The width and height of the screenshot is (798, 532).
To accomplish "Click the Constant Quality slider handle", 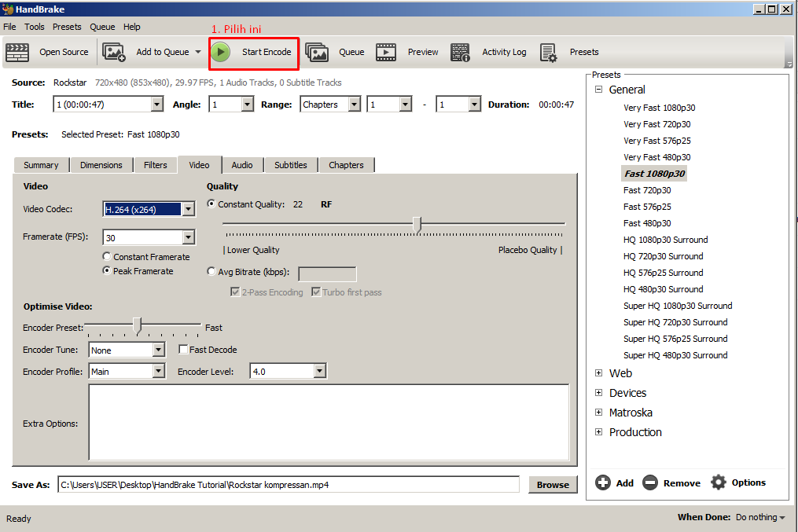I will point(417,224).
